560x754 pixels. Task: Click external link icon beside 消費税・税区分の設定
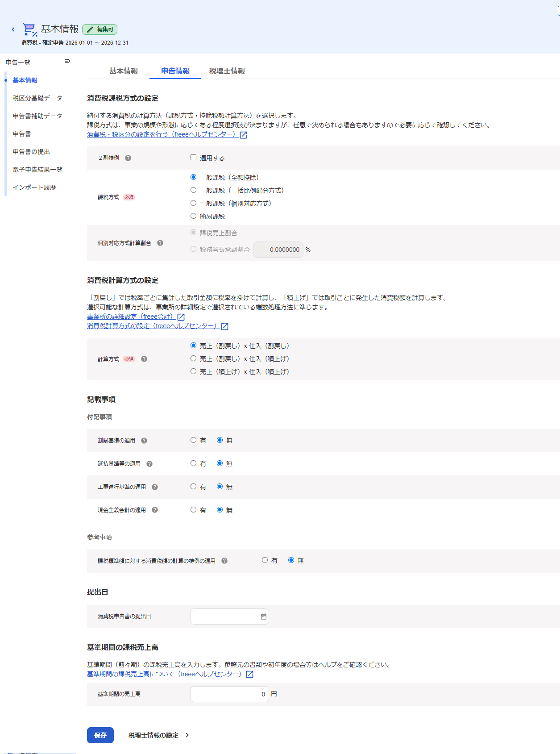point(244,135)
